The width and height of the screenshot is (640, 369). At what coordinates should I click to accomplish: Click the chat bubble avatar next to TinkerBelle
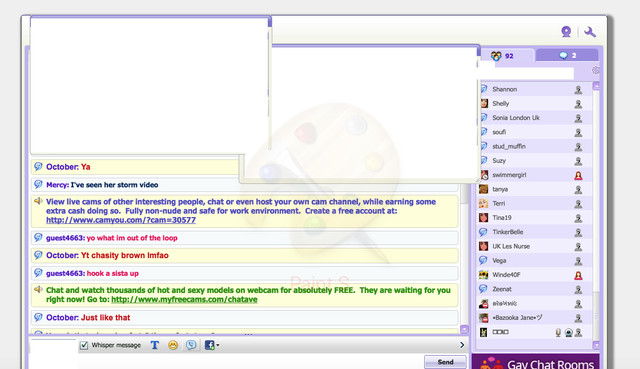(x=483, y=232)
